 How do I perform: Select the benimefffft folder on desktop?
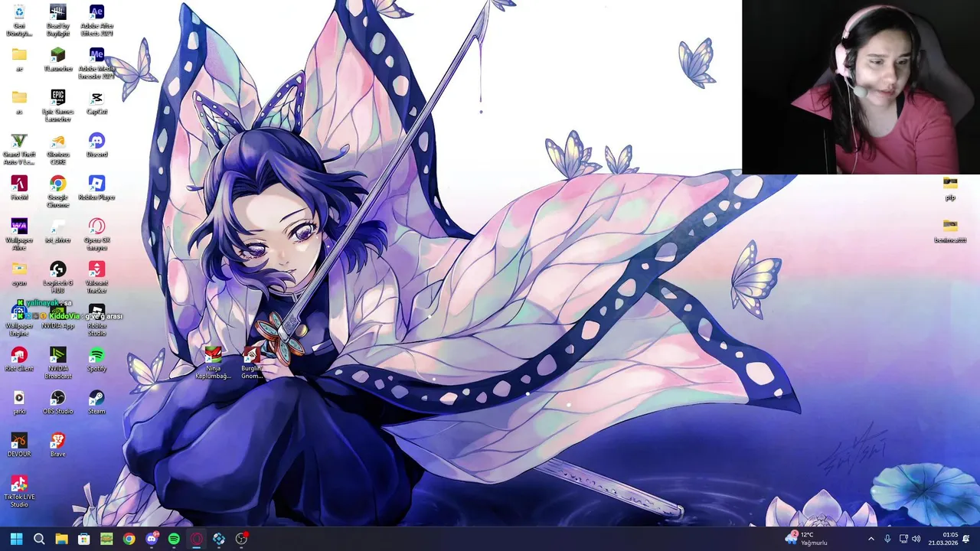[950, 231]
